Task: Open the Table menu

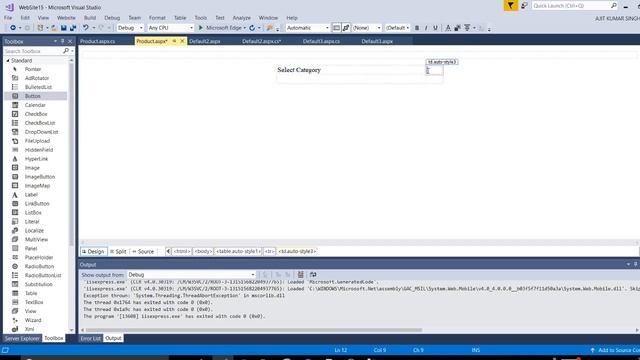Action: click(180, 18)
